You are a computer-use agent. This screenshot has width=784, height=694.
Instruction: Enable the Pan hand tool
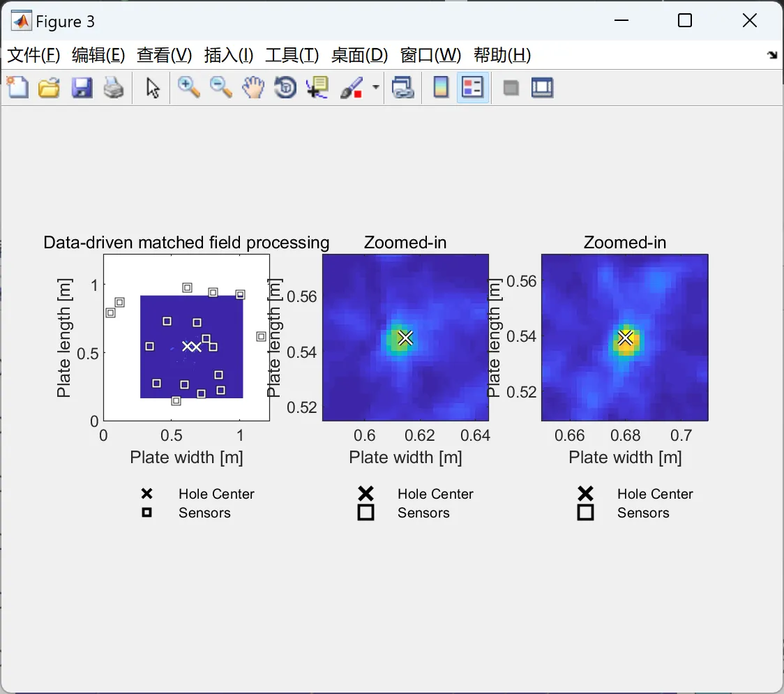(x=253, y=88)
